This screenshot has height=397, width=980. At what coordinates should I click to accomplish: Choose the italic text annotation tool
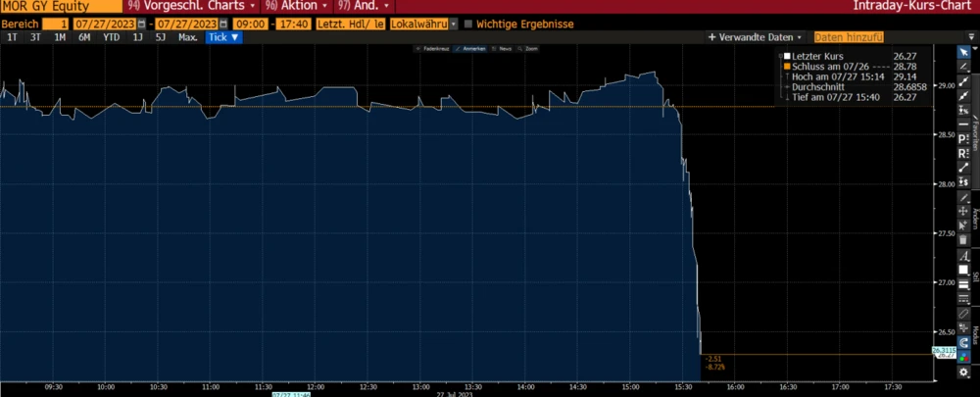(964, 255)
